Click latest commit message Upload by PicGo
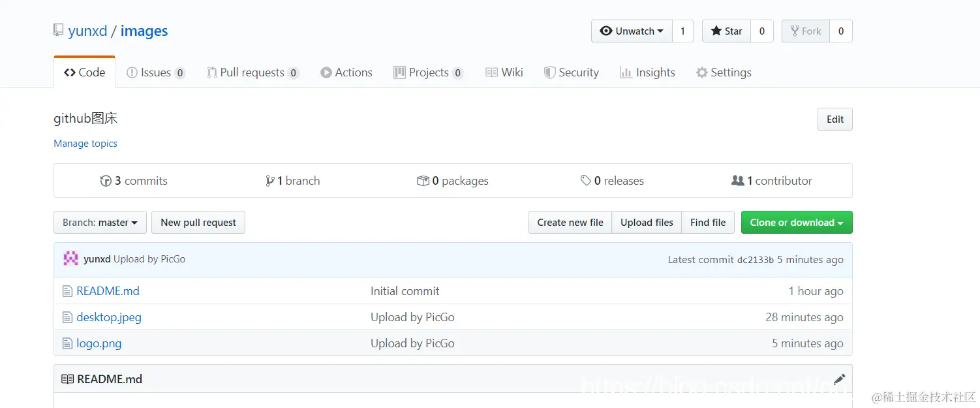This screenshot has height=408, width=980. click(149, 259)
